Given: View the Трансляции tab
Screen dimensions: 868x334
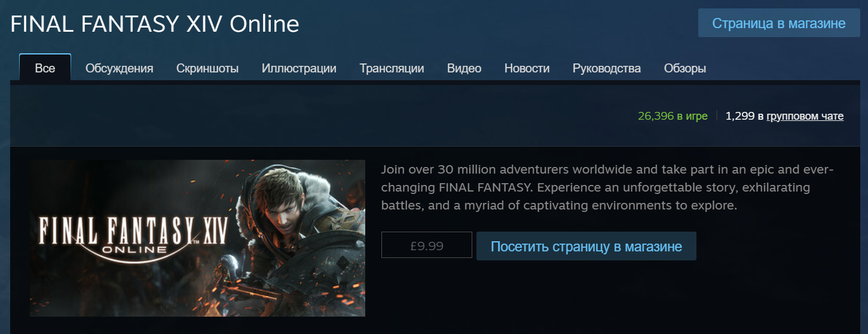Looking at the screenshot, I should click(x=392, y=68).
